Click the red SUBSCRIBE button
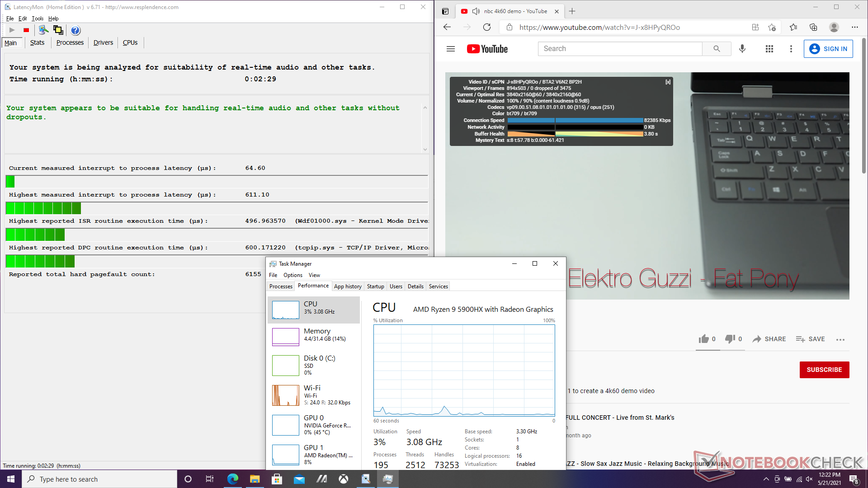Screen dimensions: 868x488 tap(824, 370)
